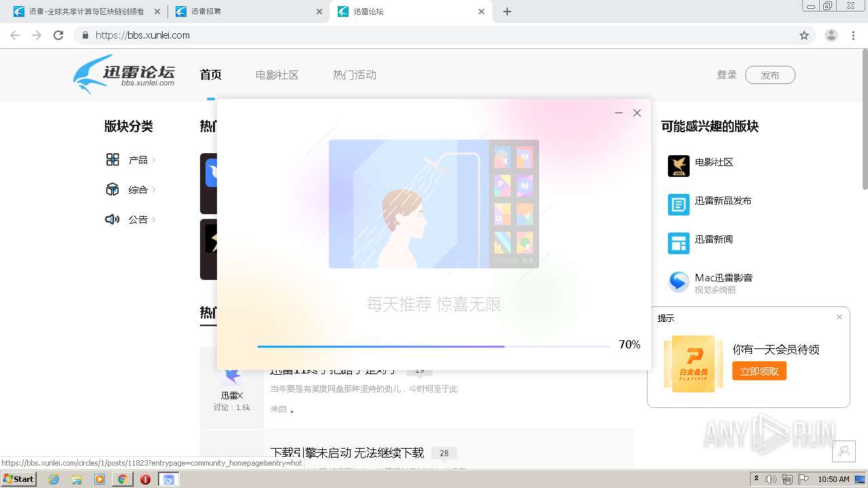Click the Xunlei forum logo
Screen dimensions: 868x488
pos(124,75)
